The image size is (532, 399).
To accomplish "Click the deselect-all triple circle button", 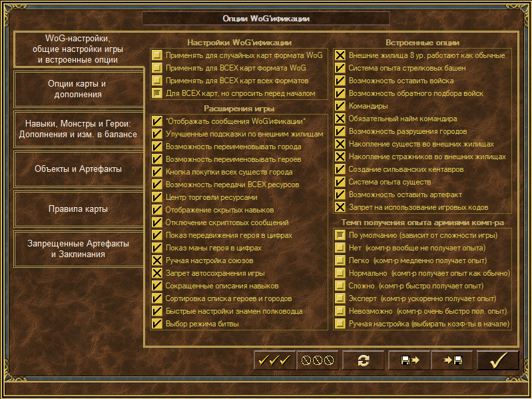I will [x=318, y=360].
